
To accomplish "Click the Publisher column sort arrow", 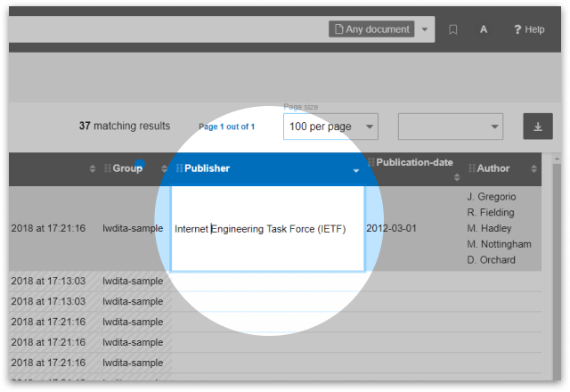I will (x=356, y=169).
